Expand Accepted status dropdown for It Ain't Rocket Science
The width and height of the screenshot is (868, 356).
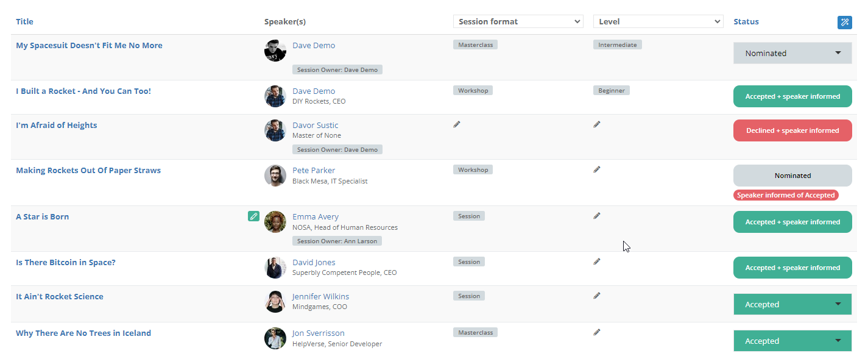coord(792,304)
